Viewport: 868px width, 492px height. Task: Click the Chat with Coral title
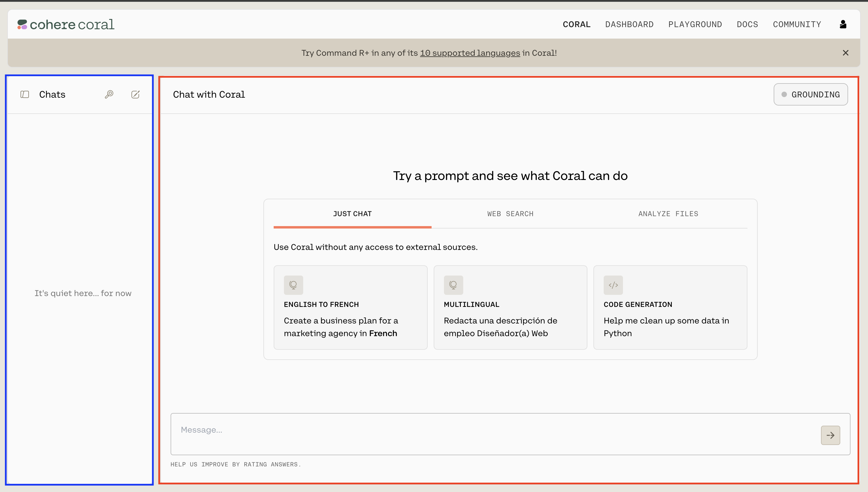(209, 94)
